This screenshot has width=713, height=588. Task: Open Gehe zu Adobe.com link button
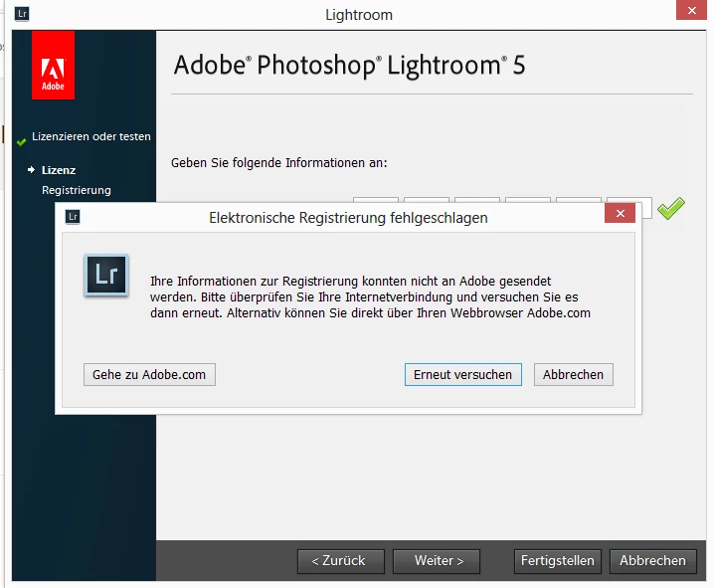(x=149, y=374)
